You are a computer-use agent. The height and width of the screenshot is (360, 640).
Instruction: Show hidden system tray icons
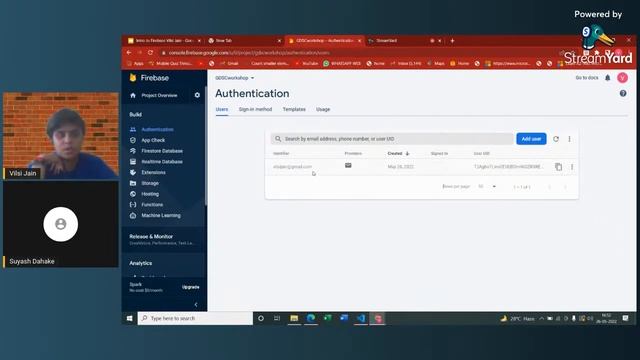[542, 318]
